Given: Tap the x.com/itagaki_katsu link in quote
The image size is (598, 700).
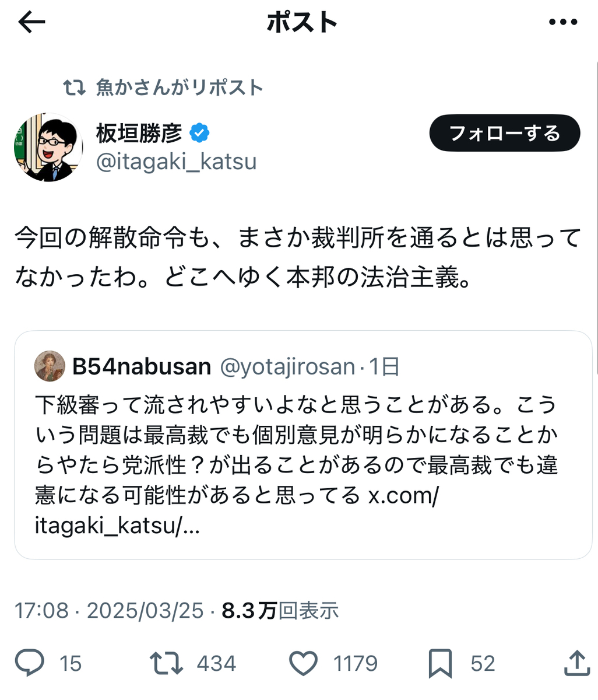Looking at the screenshot, I should (x=236, y=511).
